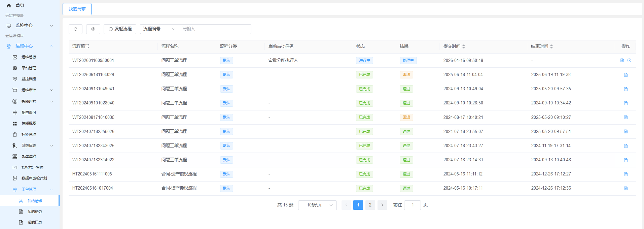Switch to the 我的请求 tab
This screenshot has height=229, width=644.
tap(77, 9)
